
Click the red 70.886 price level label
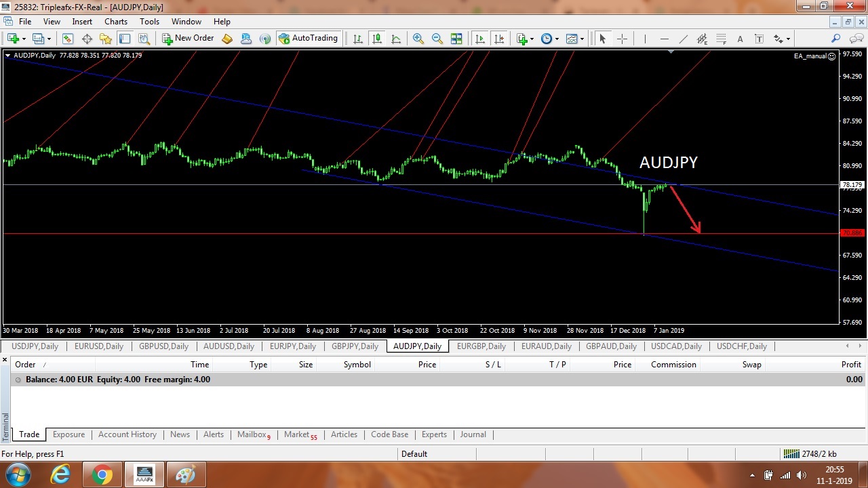pos(852,233)
